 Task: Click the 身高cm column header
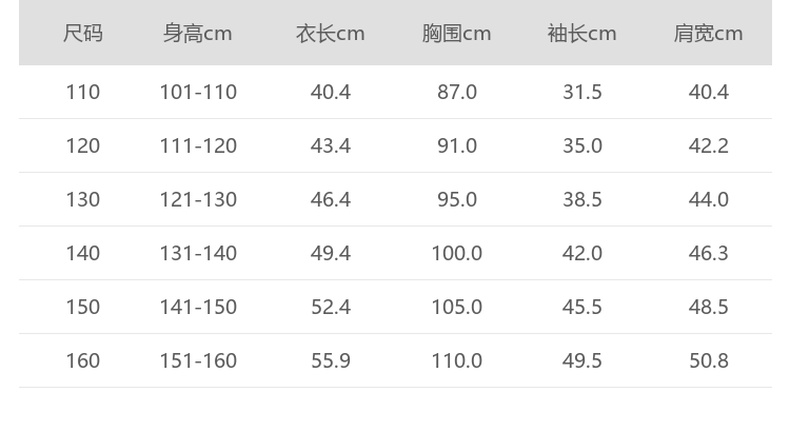point(198,34)
